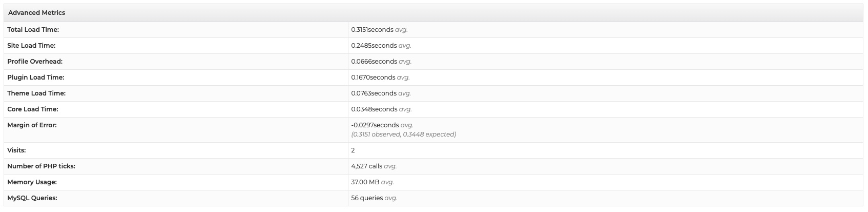Select the Profile Overhead label
Viewport: 868px width, 212px height.
click(x=35, y=62)
